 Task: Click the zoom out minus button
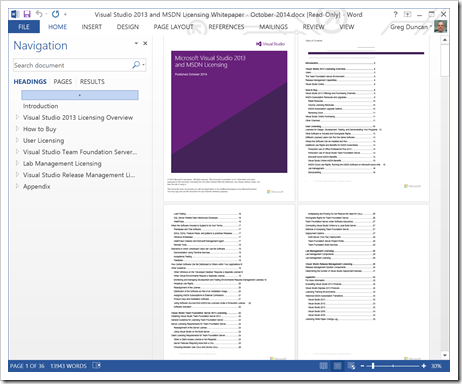362,366
